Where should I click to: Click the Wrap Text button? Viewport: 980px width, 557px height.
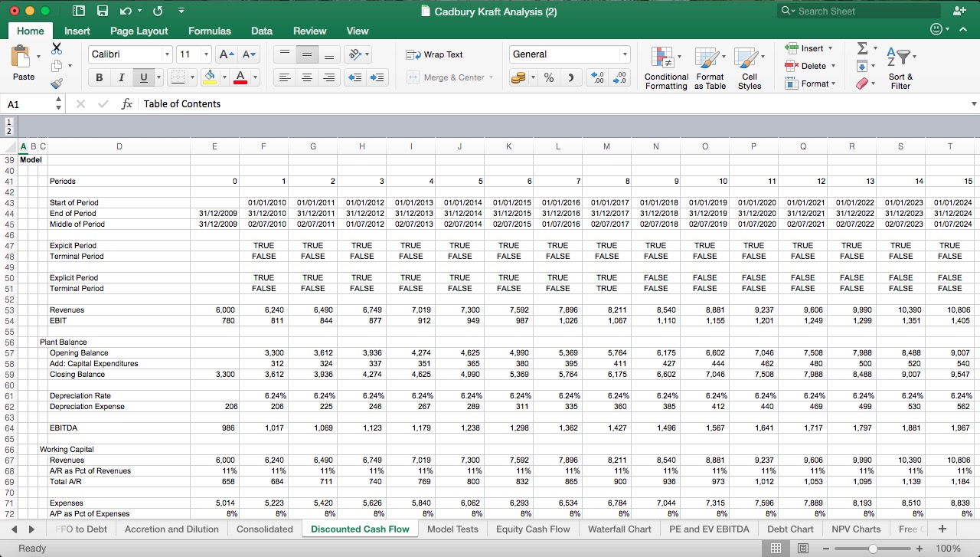pos(435,54)
